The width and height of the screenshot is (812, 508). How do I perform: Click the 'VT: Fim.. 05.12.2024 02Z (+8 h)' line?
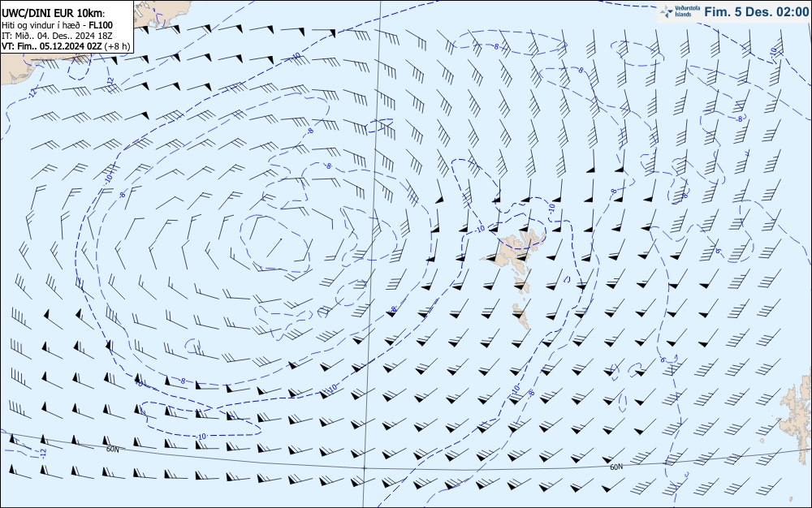pos(66,46)
